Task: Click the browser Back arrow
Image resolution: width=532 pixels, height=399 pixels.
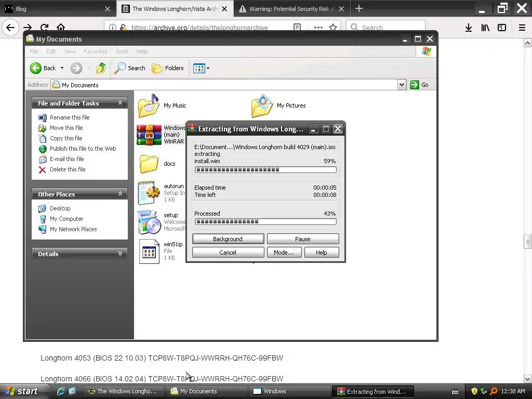Action: (x=10, y=28)
